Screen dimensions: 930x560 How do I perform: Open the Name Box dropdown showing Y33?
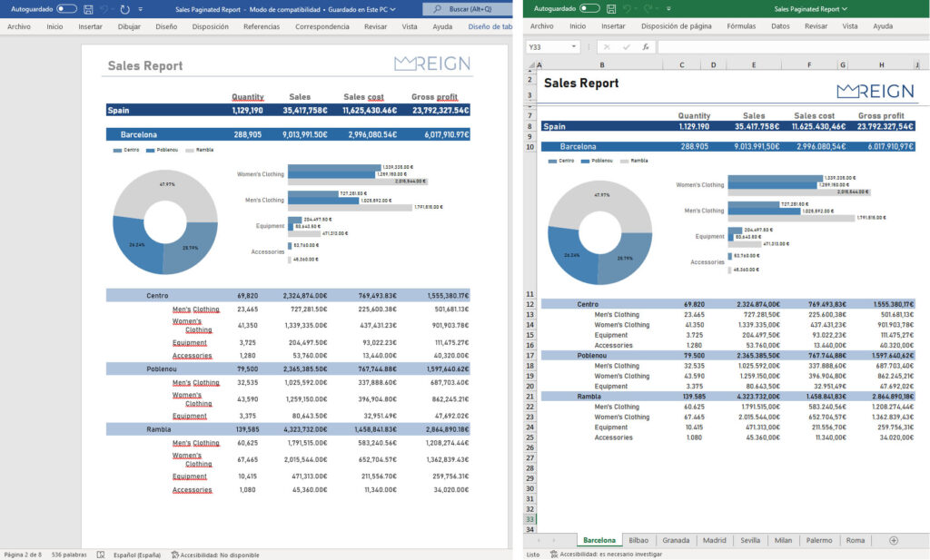point(575,46)
